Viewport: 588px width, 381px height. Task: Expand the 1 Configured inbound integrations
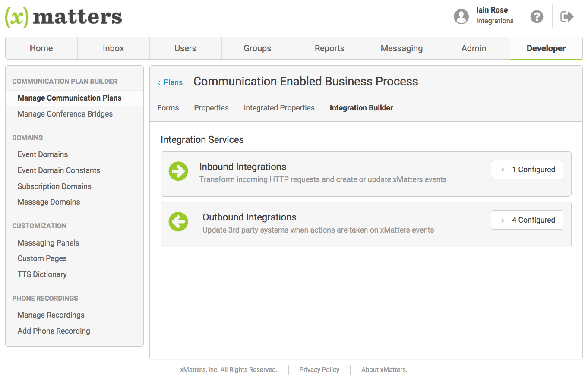point(527,170)
